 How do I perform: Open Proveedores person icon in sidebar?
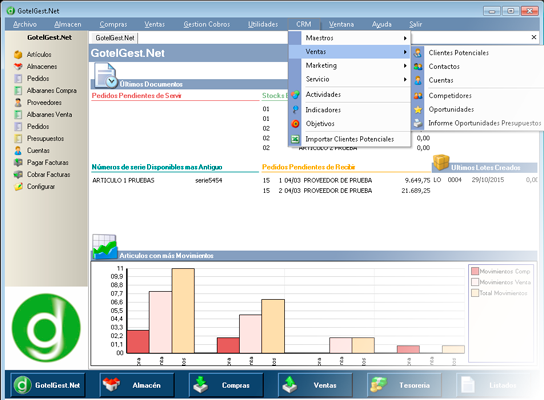coord(18,102)
